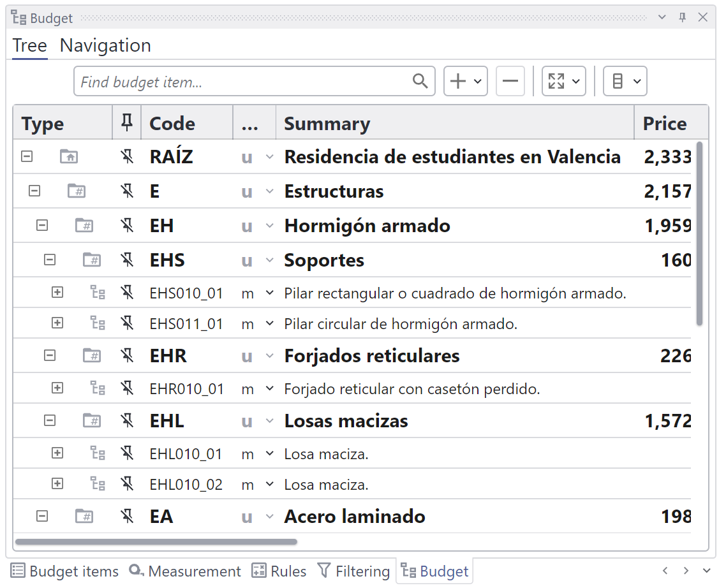Open unit dropdown for RAÍZ row
This screenshot has height=588, width=719.
tap(270, 157)
